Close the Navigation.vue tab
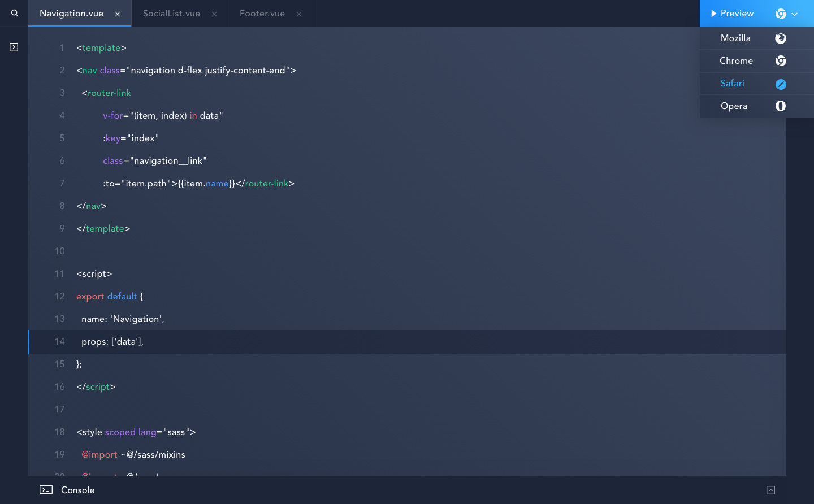814x504 pixels. coord(118,14)
